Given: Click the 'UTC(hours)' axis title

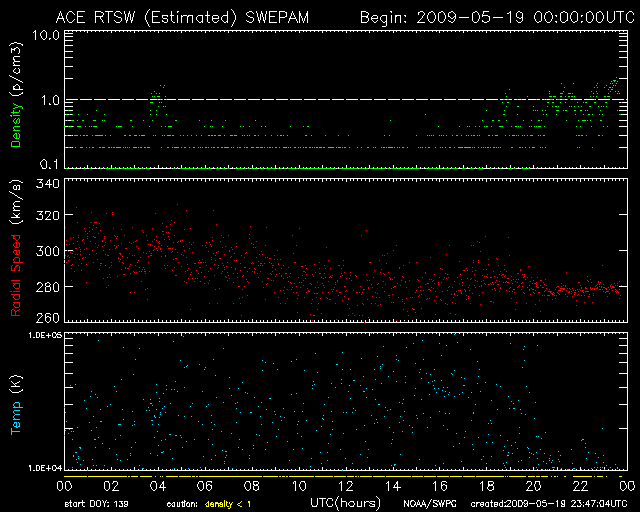Looking at the screenshot, I should [x=345, y=503].
